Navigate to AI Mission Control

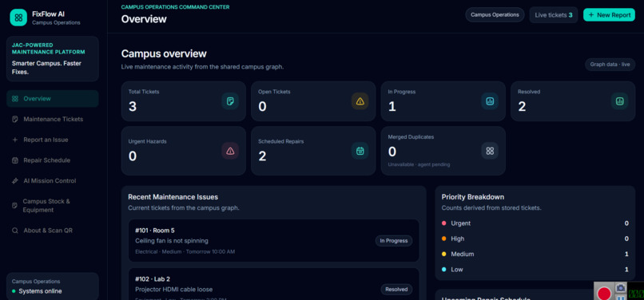pyautogui.click(x=53, y=180)
